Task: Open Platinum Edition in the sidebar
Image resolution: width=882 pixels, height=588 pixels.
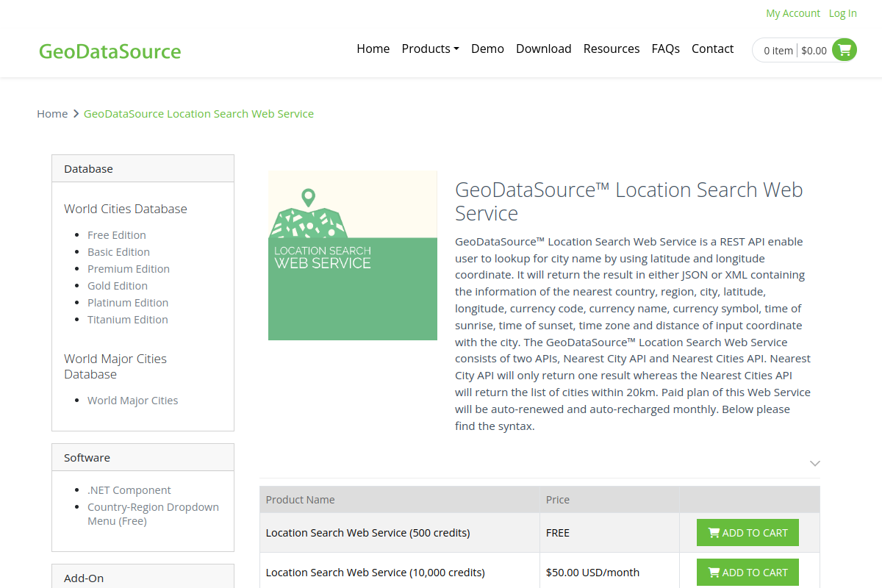Action: tap(128, 303)
